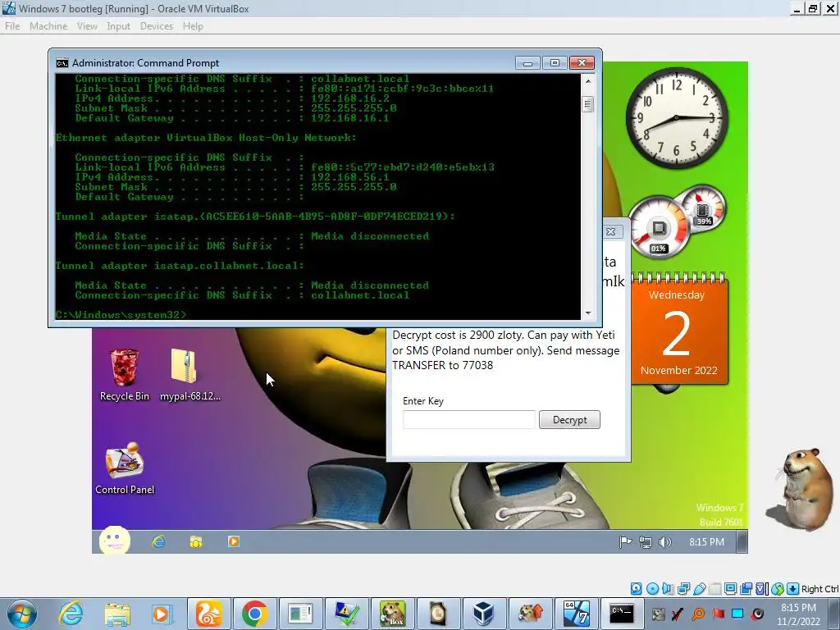
Task: Click the guest smiley Start button
Action: pyautogui.click(x=115, y=541)
